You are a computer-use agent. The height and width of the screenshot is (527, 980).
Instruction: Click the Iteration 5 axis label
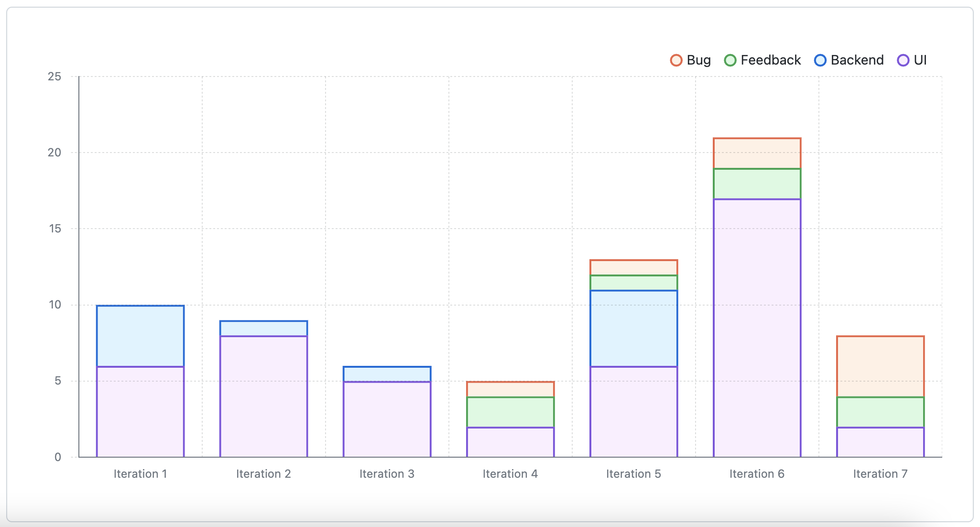pos(633,473)
